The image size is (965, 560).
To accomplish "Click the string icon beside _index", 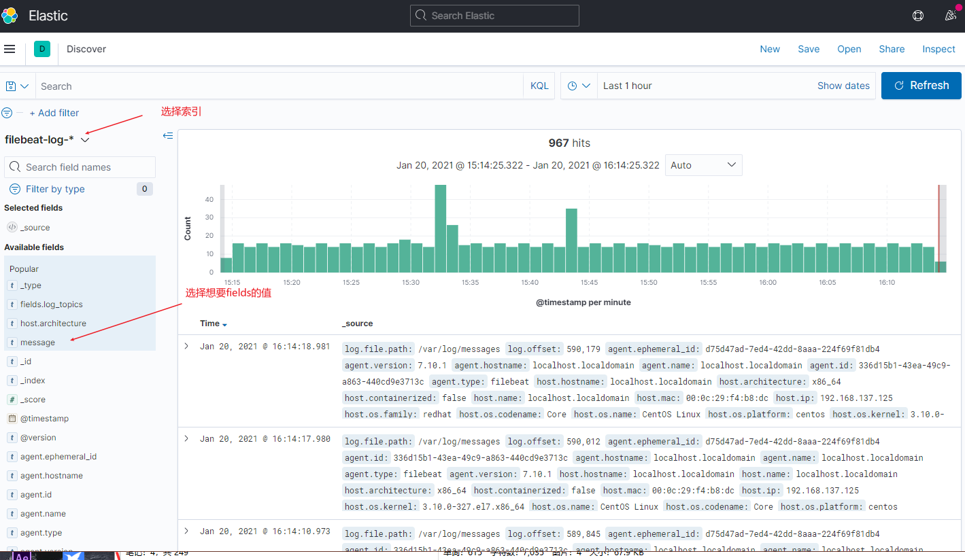I will pyautogui.click(x=12, y=381).
